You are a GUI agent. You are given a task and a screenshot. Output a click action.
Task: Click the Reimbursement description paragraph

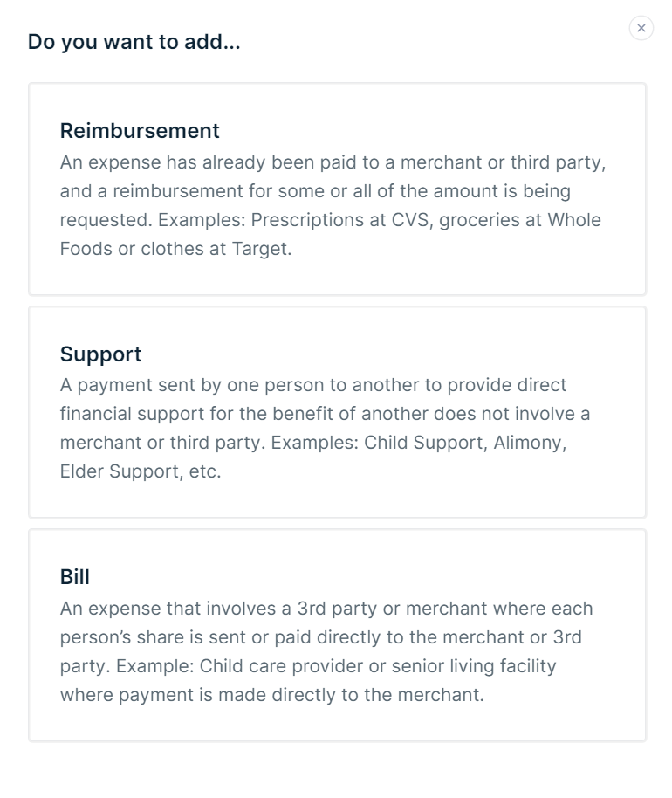coord(332,205)
